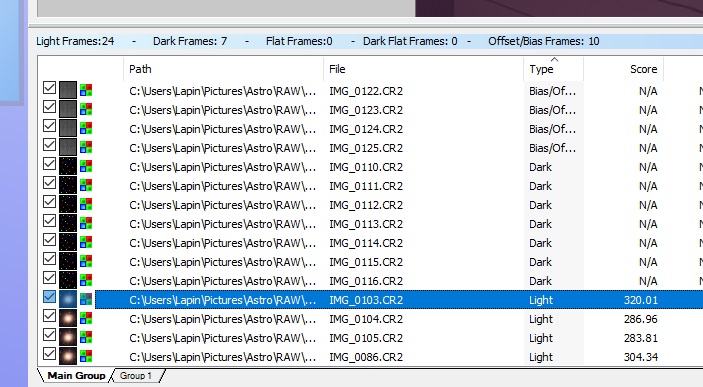Image resolution: width=703 pixels, height=387 pixels.
Task: Select the IMG_0122.CR2 file name
Action: point(366,91)
